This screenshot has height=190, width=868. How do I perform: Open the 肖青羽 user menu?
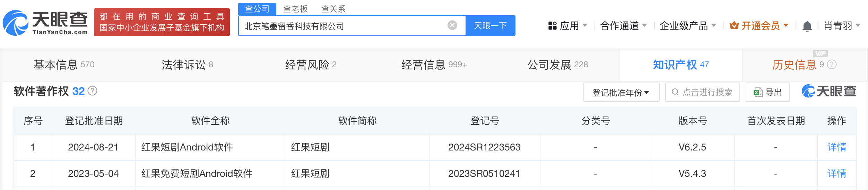(x=842, y=26)
